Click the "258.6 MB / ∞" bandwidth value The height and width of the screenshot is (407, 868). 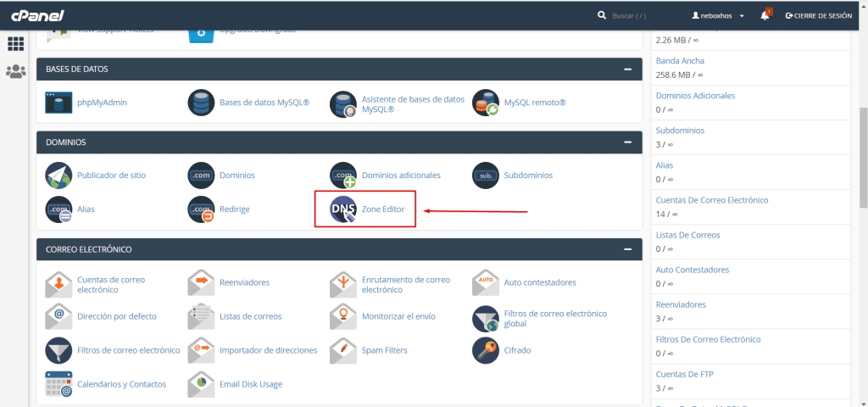coord(677,75)
